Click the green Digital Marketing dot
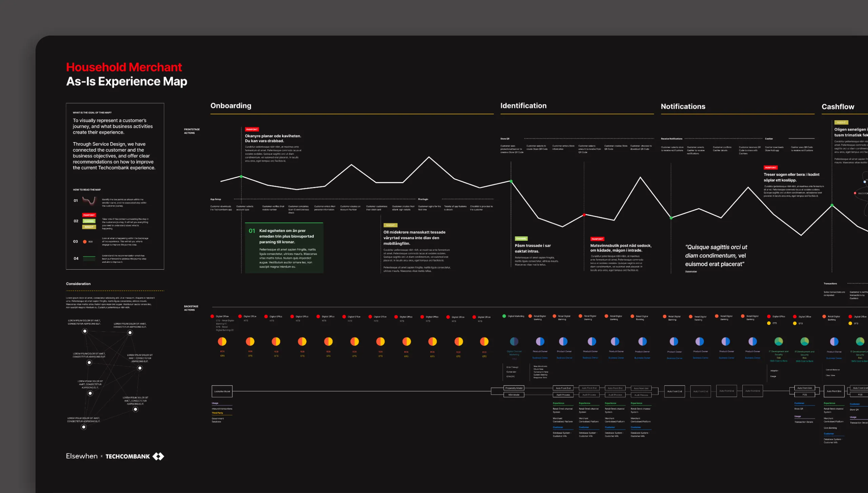This screenshot has width=868, height=493. (x=504, y=316)
